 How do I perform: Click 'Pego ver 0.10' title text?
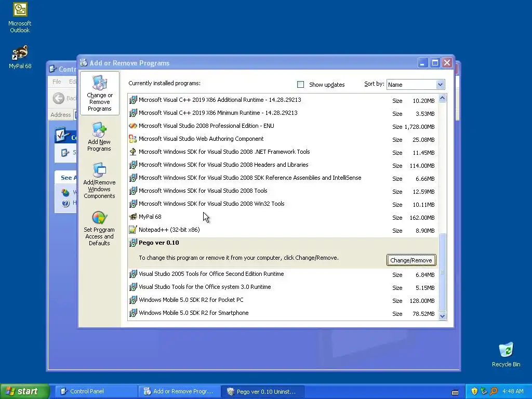pyautogui.click(x=159, y=243)
